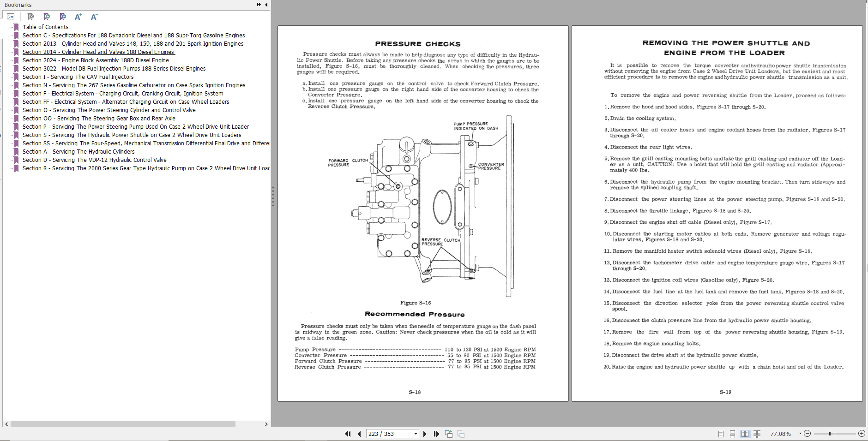This screenshot has width=868, height=441.
Task: Collapse the Bookmarks panel with double arrow
Action: point(259,5)
